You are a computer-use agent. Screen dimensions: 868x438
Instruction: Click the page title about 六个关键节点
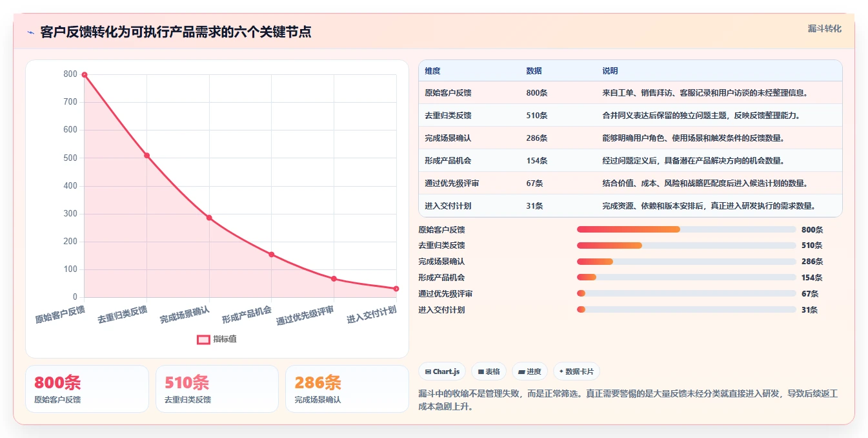pyautogui.click(x=176, y=32)
